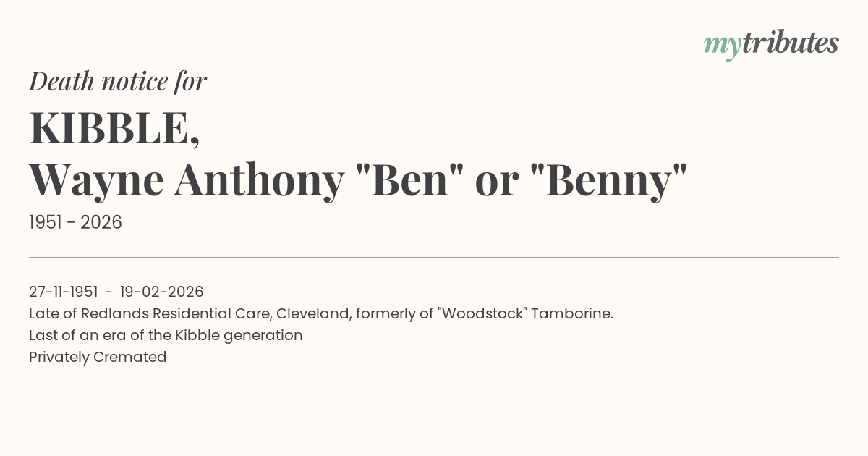The height and width of the screenshot is (456, 868).
Task: Click the nickname "Ben" in quotes
Action: [409, 180]
